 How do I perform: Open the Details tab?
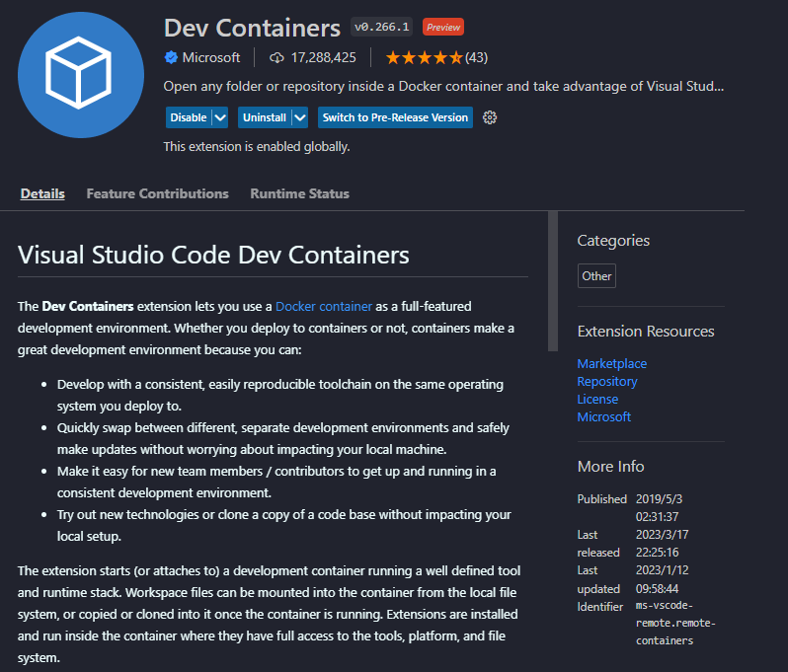pyautogui.click(x=42, y=193)
